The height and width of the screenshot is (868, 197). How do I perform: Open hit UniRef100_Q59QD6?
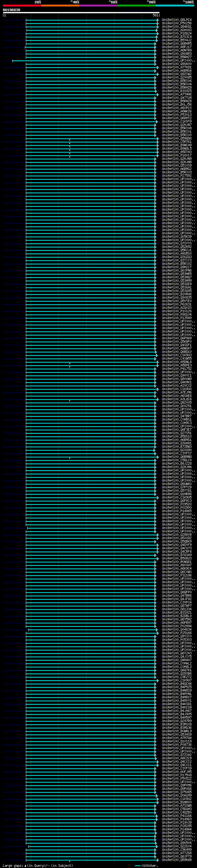[x=177, y=138]
